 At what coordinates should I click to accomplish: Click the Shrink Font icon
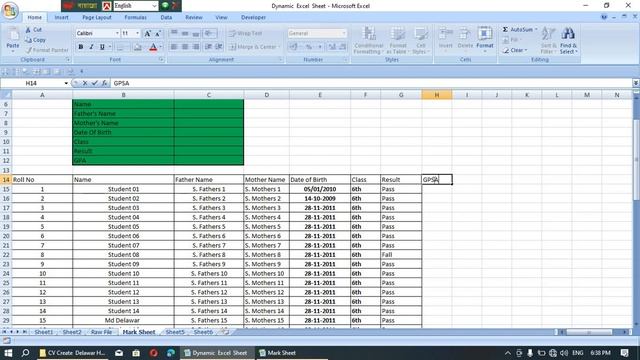[158, 33]
